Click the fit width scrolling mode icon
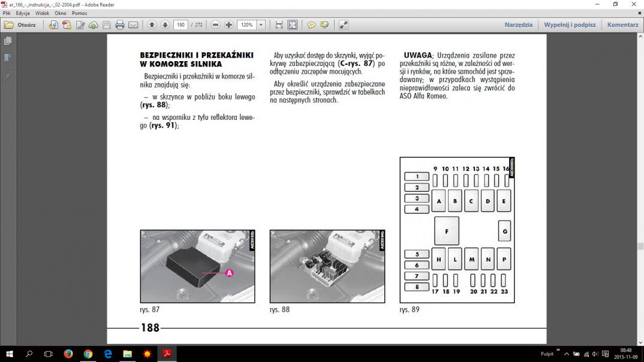Viewport: 644px width, 362px height. coord(279,25)
